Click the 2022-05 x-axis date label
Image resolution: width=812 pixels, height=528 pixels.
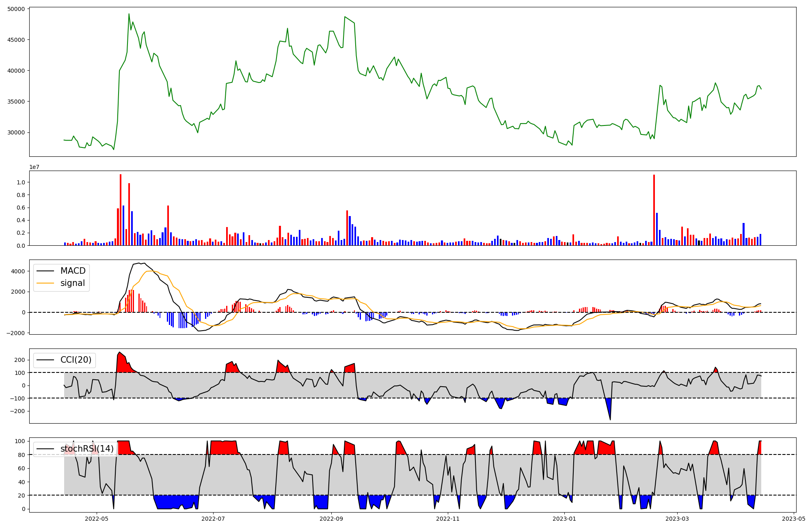click(97, 519)
